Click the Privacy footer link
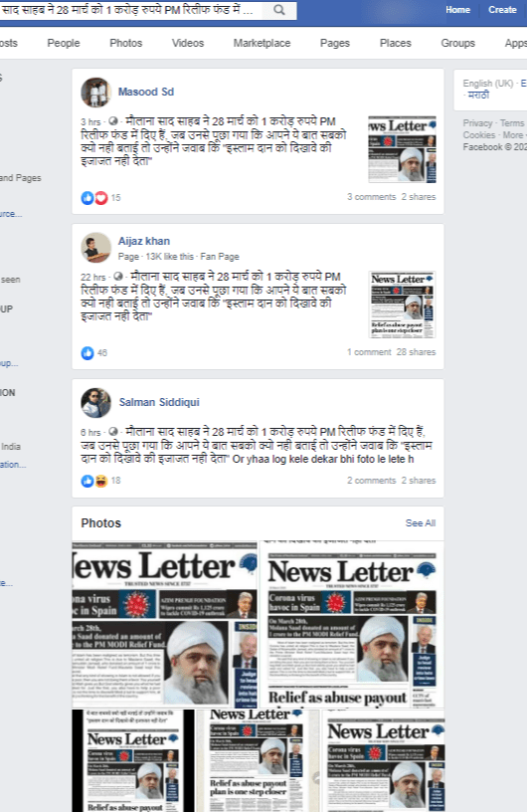 pos(477,122)
